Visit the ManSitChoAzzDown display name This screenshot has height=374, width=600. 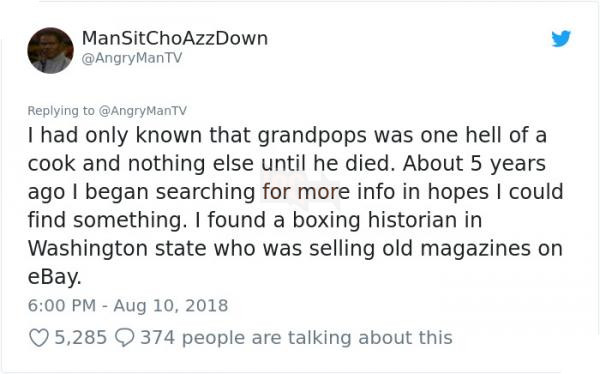pyautogui.click(x=175, y=38)
